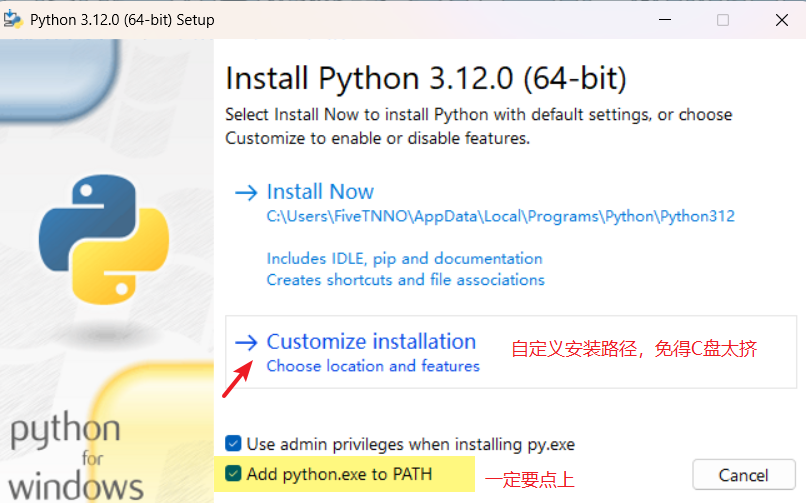The image size is (806, 503).
Task: Click the default install path text
Action: click(500, 216)
